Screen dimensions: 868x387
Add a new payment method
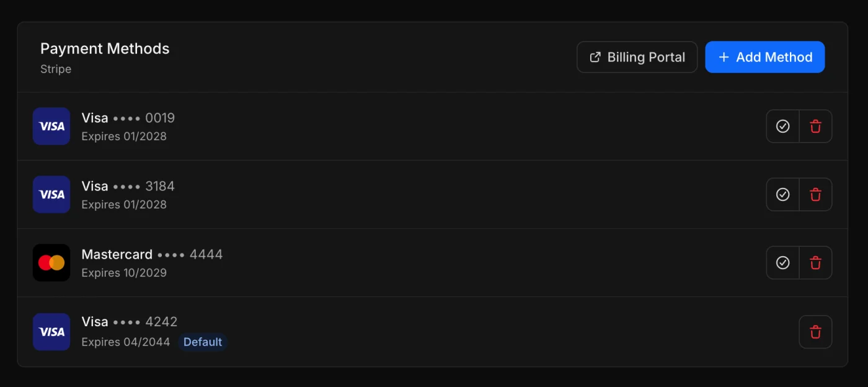[x=764, y=57]
